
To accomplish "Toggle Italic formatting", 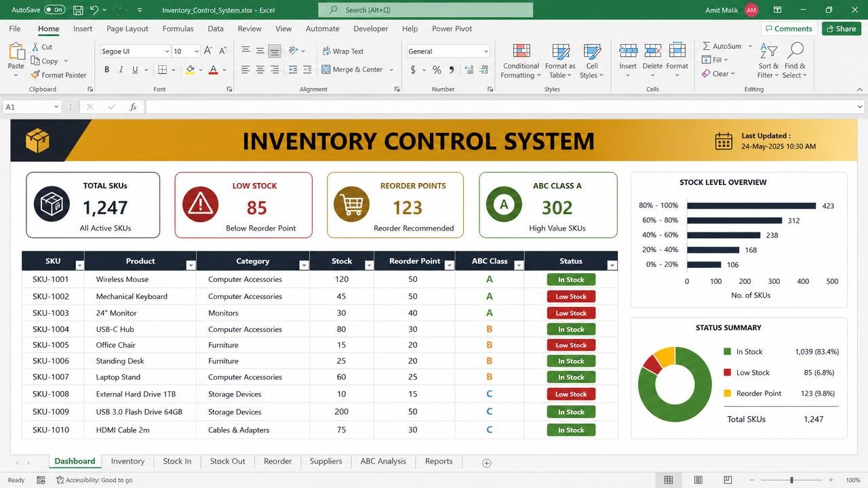I will click(x=121, y=70).
